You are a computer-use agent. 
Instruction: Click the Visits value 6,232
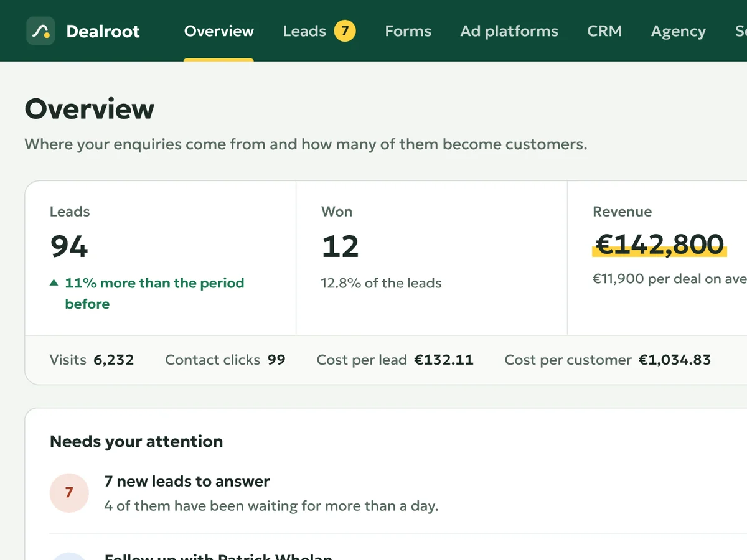pyautogui.click(x=114, y=360)
